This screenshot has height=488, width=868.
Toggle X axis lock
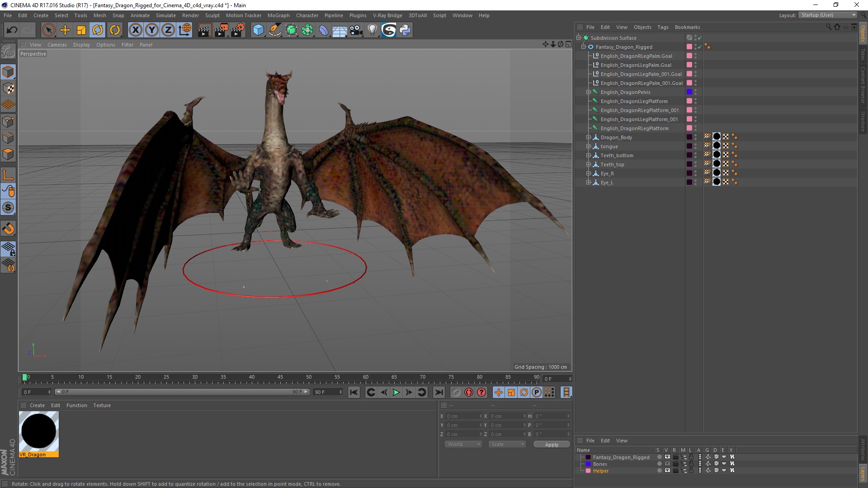coord(135,30)
